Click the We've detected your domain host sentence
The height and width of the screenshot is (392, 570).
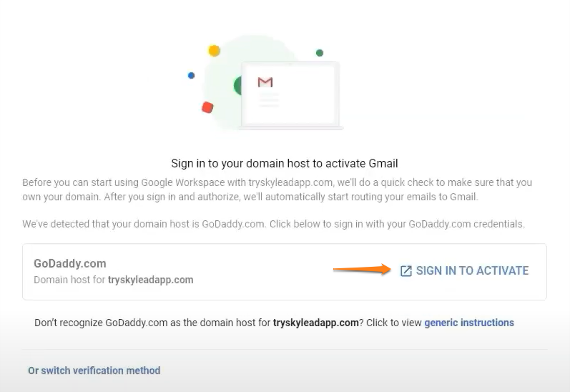tap(273, 224)
